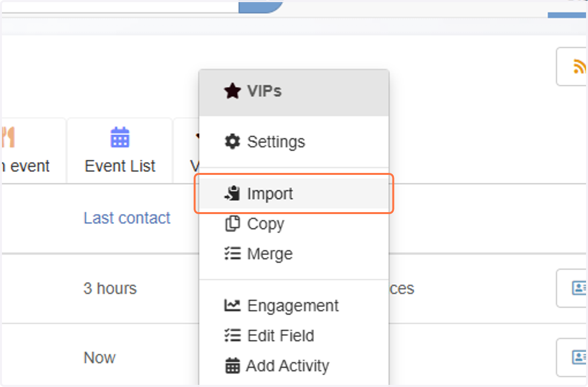Select Import from the dropdown menu
This screenshot has width=588, height=387.
pyautogui.click(x=294, y=194)
